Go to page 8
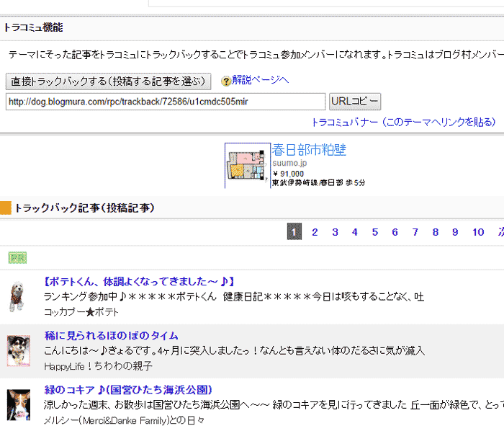 pyautogui.click(x=436, y=232)
